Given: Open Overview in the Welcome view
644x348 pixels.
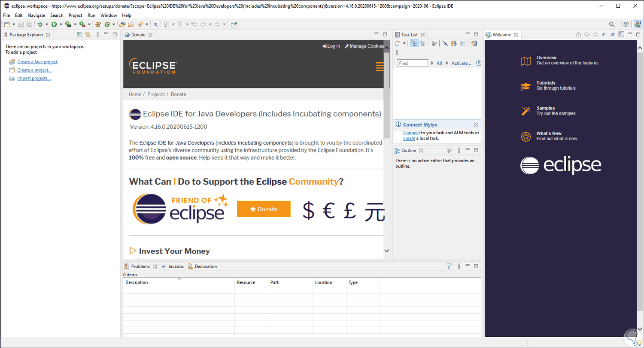Looking at the screenshot, I should pyautogui.click(x=559, y=61).
